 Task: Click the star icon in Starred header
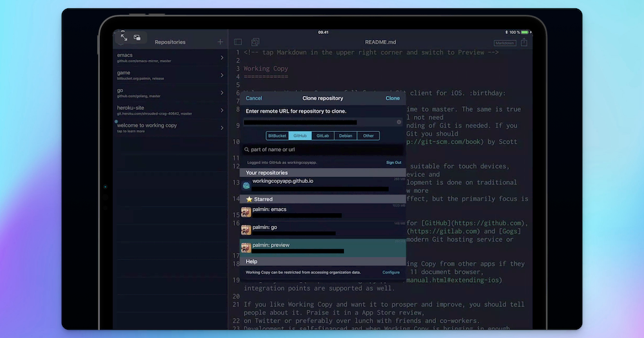[x=249, y=199]
